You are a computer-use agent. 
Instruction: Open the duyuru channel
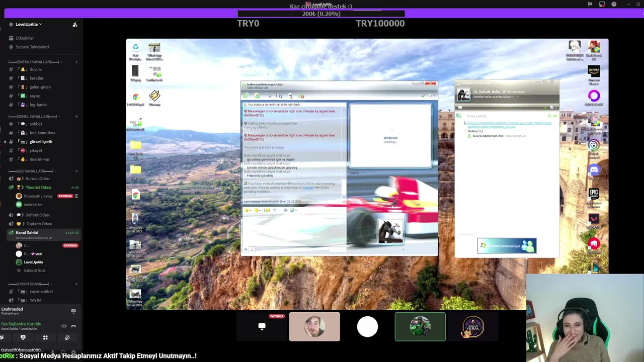[36, 69]
